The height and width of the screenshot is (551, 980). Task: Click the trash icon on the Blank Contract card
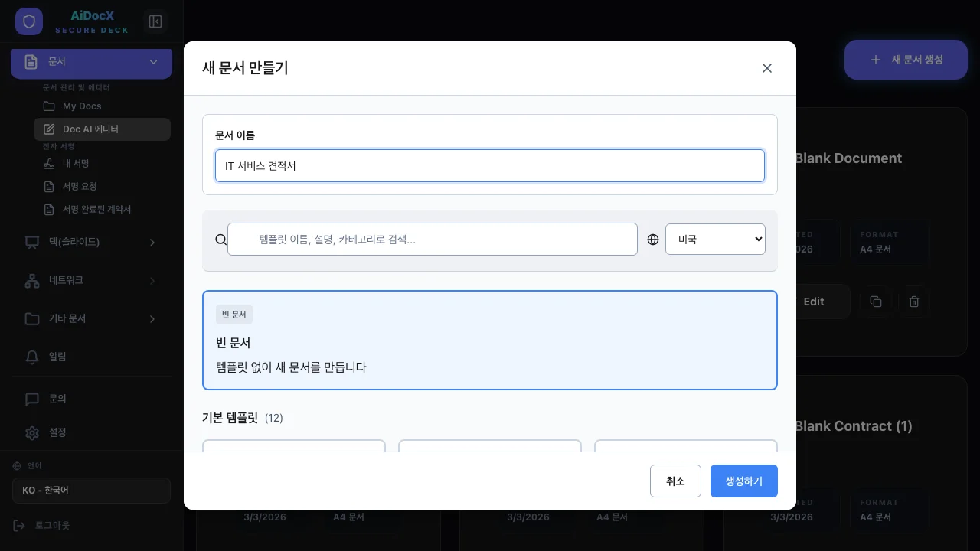914,302
